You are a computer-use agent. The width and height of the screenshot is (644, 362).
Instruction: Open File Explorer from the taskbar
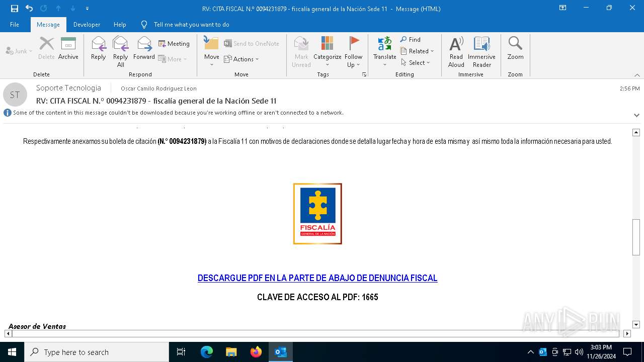click(x=231, y=352)
